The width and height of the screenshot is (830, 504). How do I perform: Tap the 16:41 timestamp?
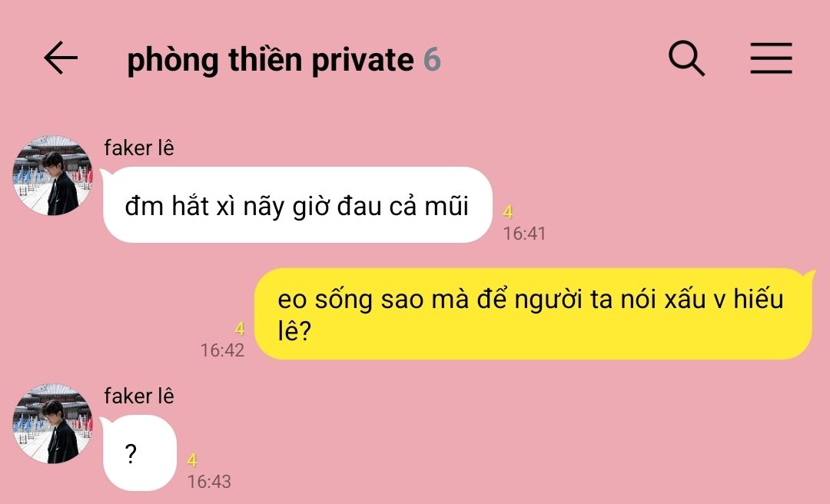tap(524, 234)
